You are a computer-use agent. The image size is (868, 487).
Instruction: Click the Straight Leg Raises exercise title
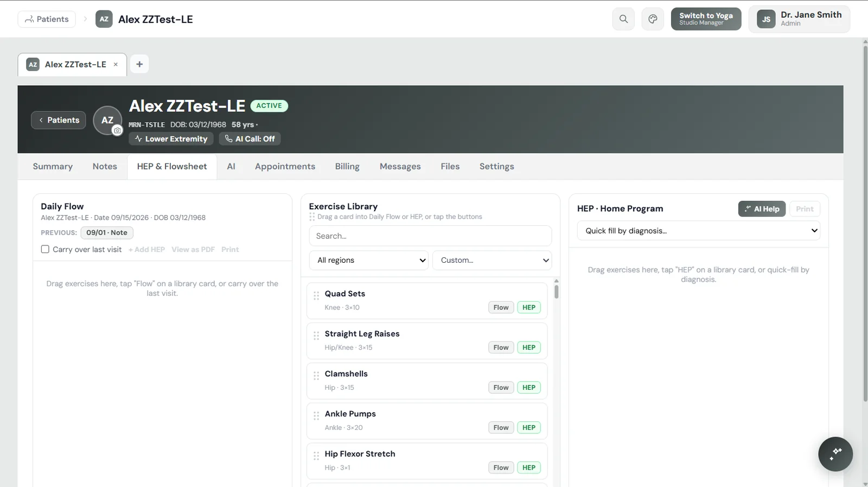(x=362, y=334)
